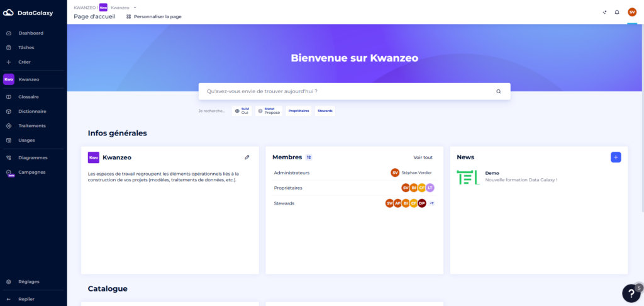Open Campagnes beta section
This screenshot has width=644, height=306.
[x=33, y=173]
